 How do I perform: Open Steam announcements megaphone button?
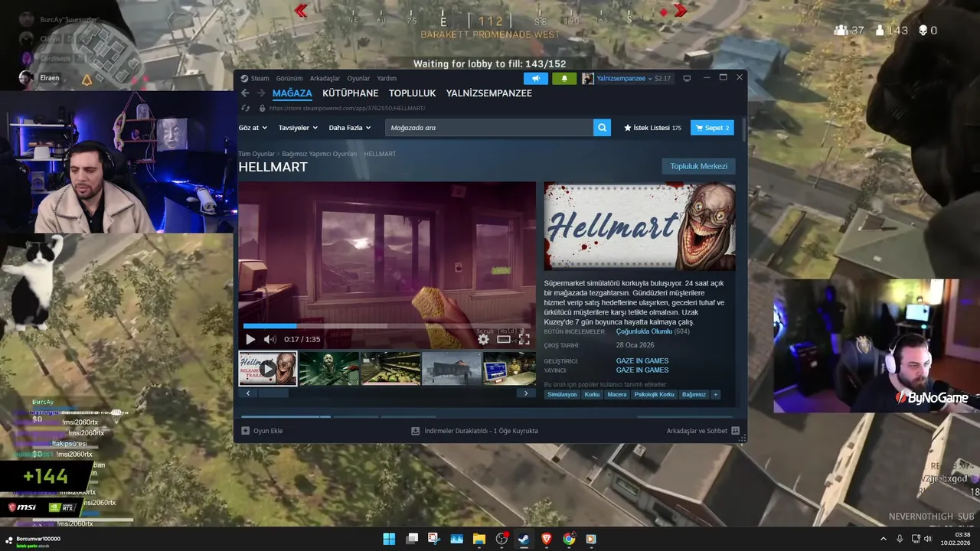coord(536,78)
